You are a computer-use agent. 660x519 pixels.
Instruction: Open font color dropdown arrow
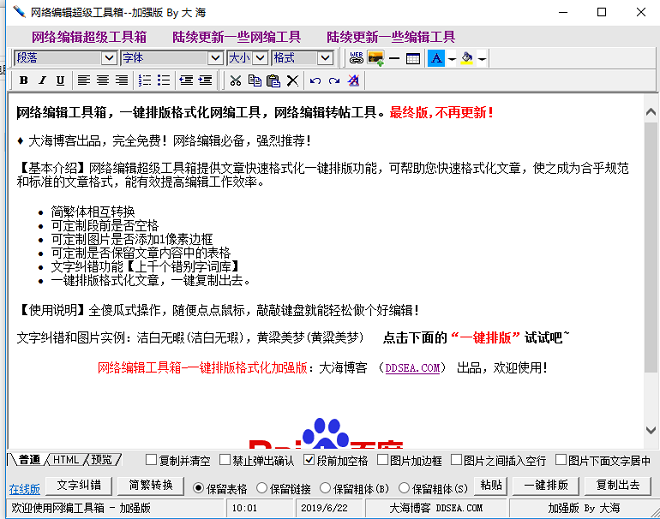[452, 59]
